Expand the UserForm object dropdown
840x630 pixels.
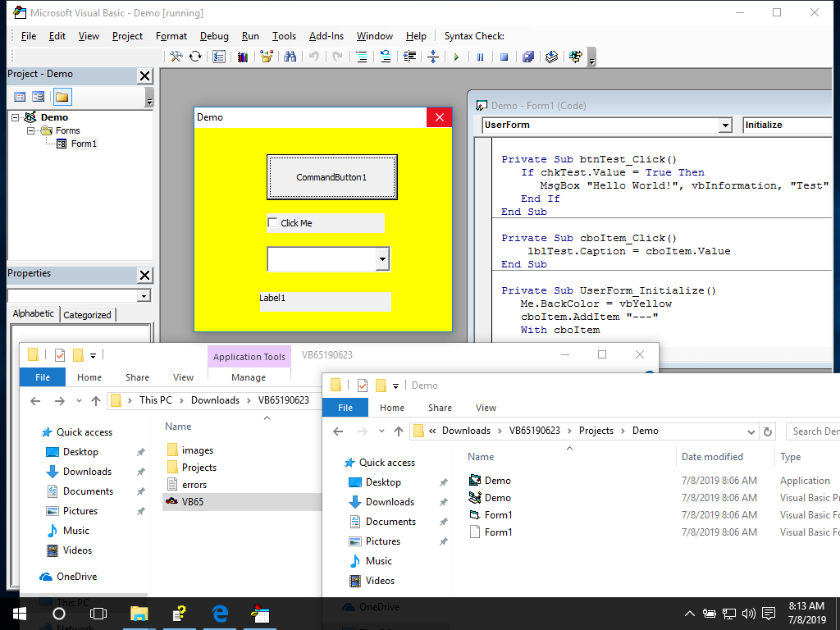click(724, 126)
